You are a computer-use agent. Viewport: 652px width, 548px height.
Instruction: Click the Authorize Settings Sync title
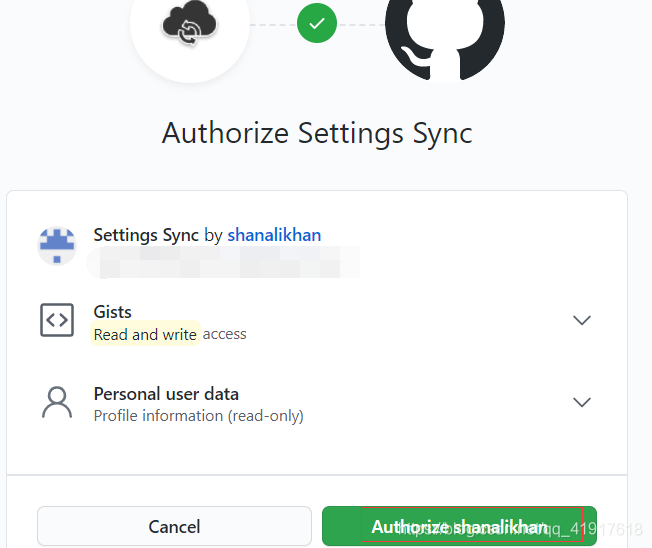[x=317, y=133]
